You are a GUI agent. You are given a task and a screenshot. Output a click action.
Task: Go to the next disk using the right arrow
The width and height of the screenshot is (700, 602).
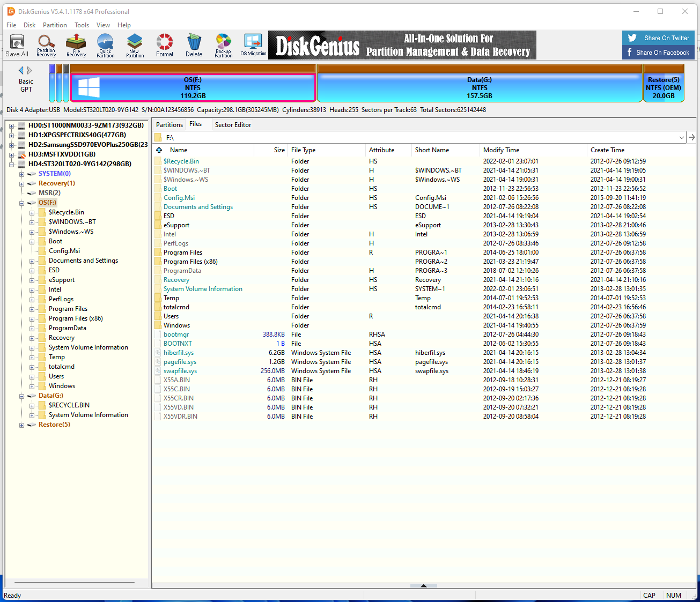[30, 70]
